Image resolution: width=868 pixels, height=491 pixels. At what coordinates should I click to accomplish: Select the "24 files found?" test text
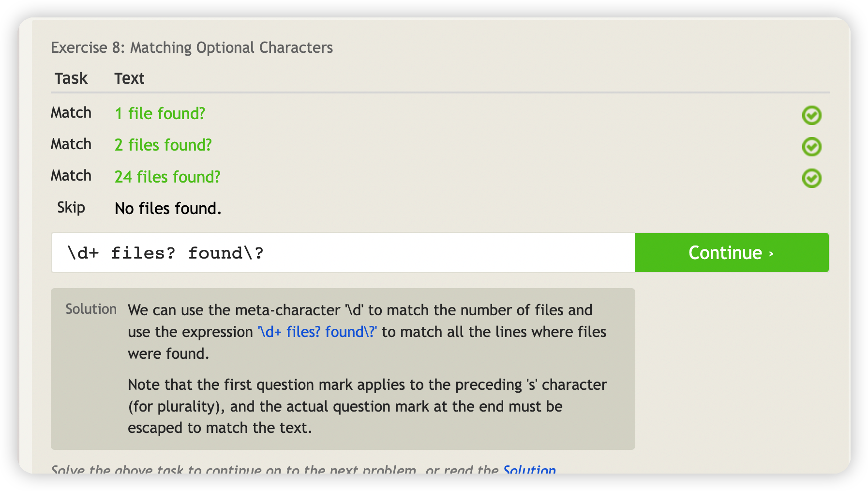click(x=167, y=177)
